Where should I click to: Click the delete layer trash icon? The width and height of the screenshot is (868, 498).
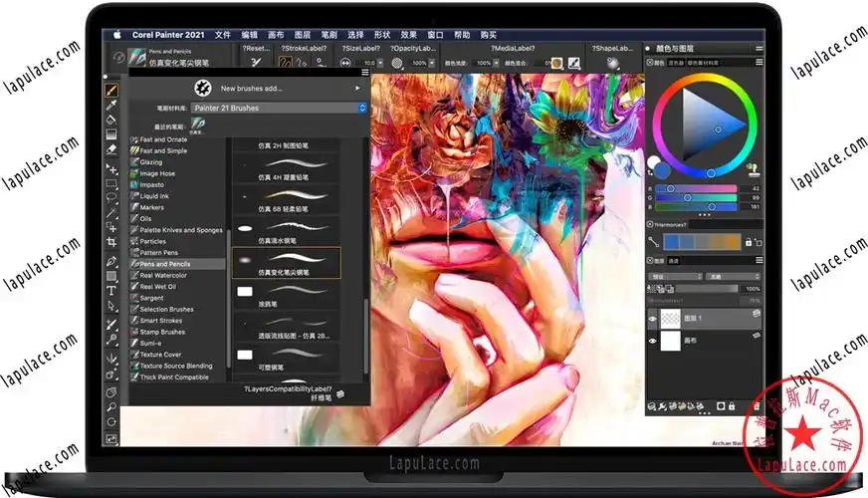coord(757,406)
